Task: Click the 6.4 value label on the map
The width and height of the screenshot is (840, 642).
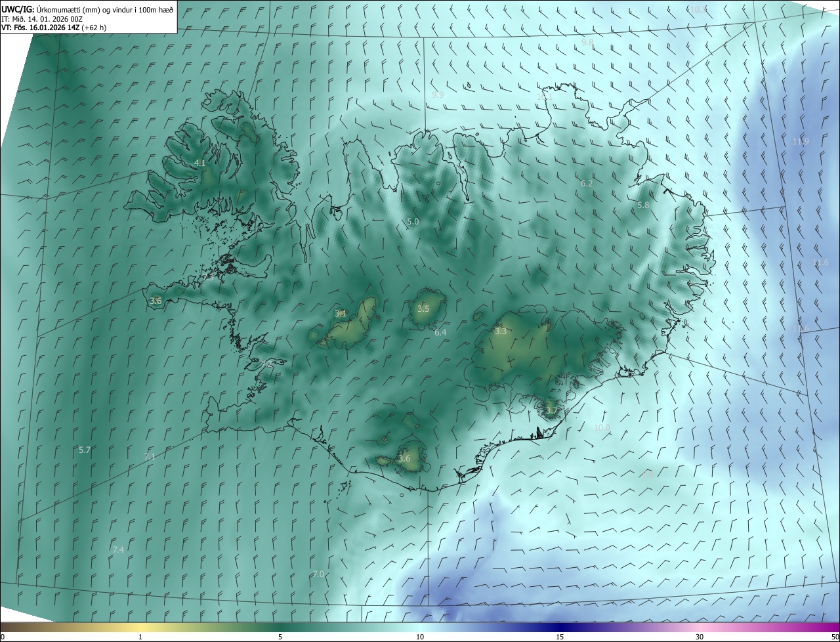Action: pos(440,333)
